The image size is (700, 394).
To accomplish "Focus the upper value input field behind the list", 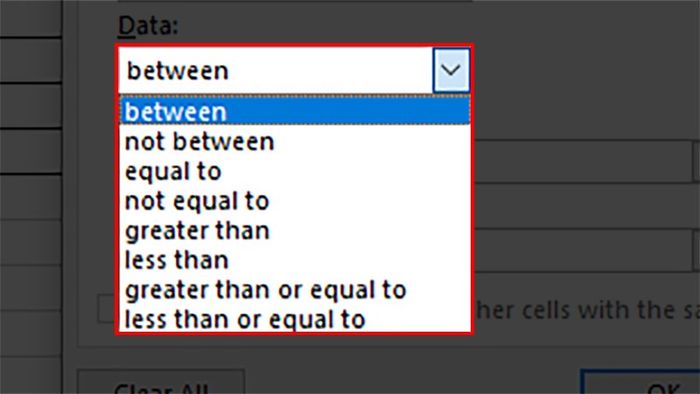I will pos(582,161).
